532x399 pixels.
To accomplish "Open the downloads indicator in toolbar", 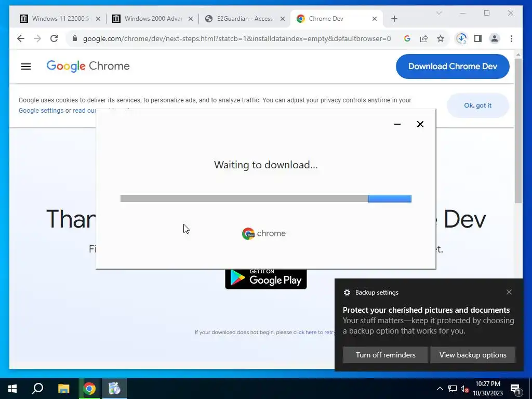I will (461, 38).
